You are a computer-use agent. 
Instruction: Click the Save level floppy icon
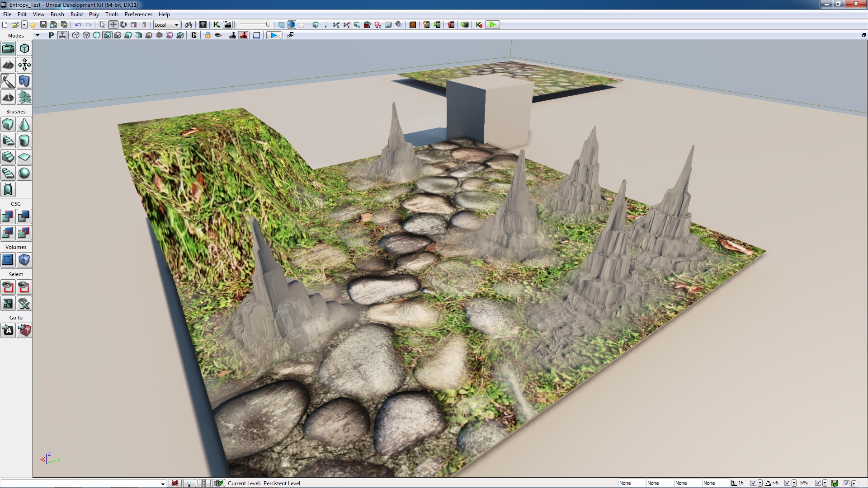click(43, 25)
